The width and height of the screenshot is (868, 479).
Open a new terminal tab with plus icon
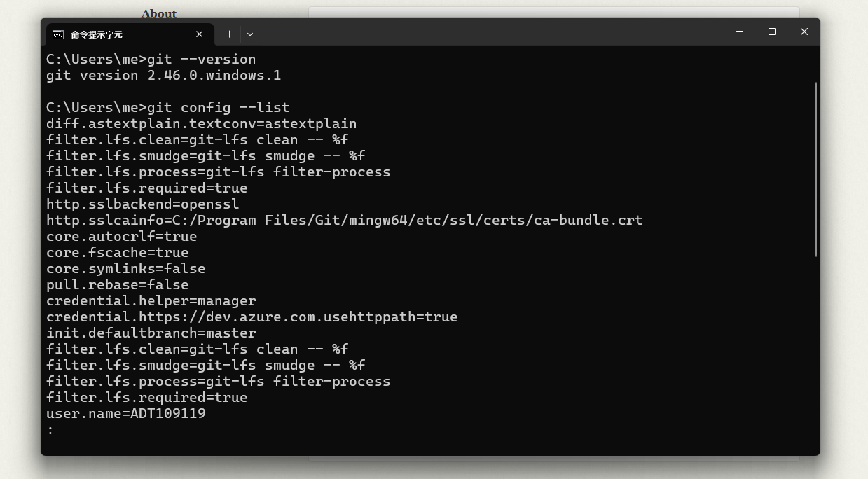coord(229,34)
